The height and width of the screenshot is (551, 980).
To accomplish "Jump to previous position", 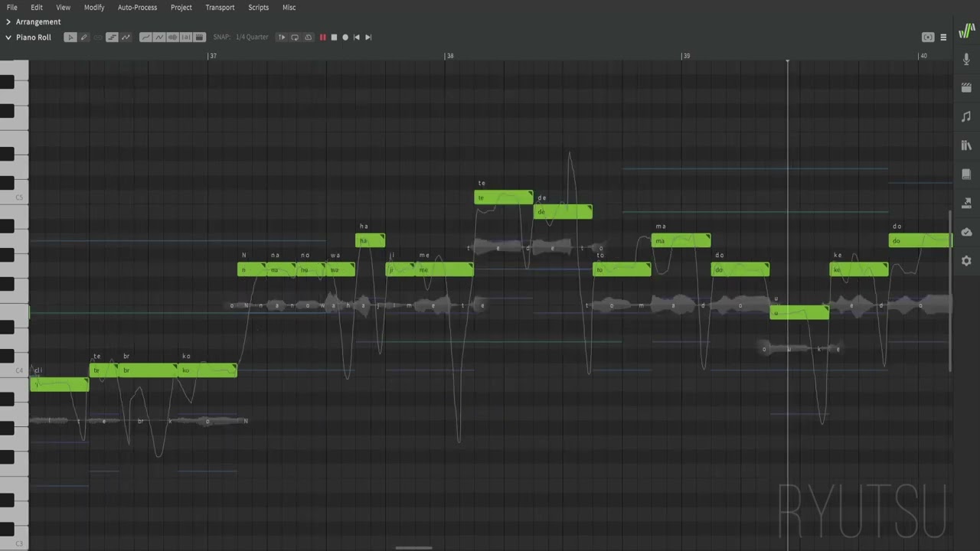I will (357, 37).
